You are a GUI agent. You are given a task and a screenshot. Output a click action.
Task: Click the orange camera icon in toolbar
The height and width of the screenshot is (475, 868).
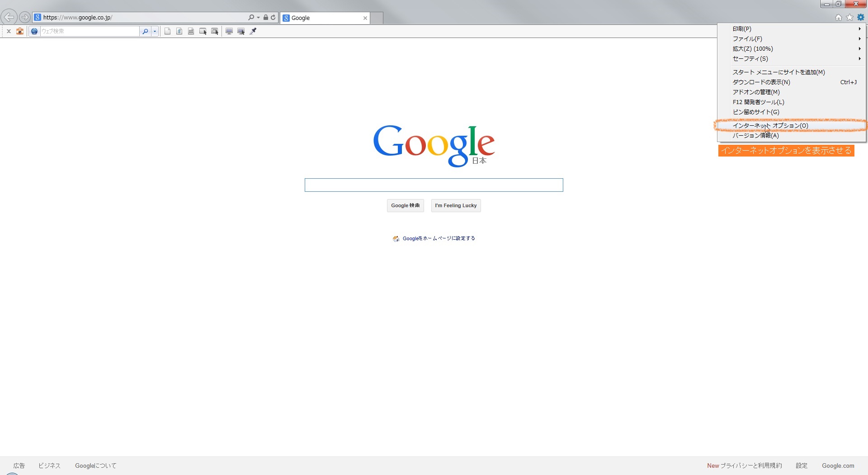[20, 31]
